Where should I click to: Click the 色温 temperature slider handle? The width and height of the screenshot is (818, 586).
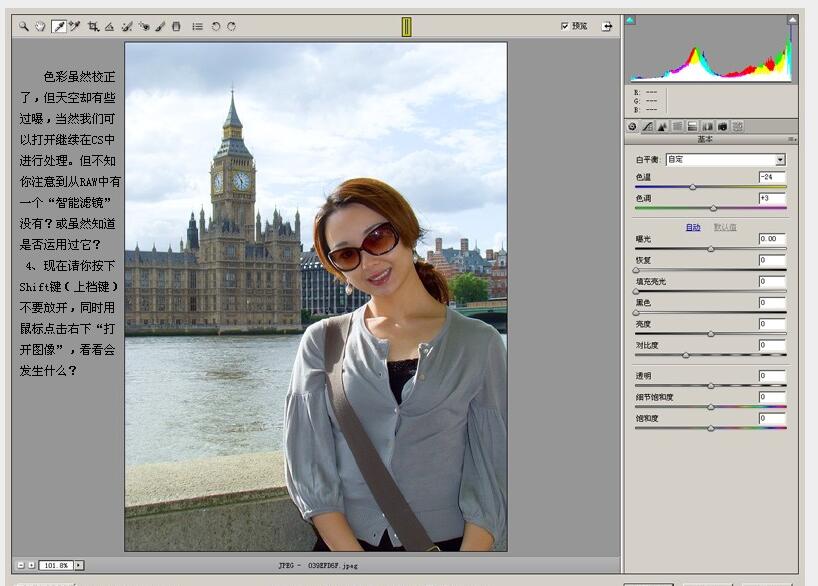693,187
